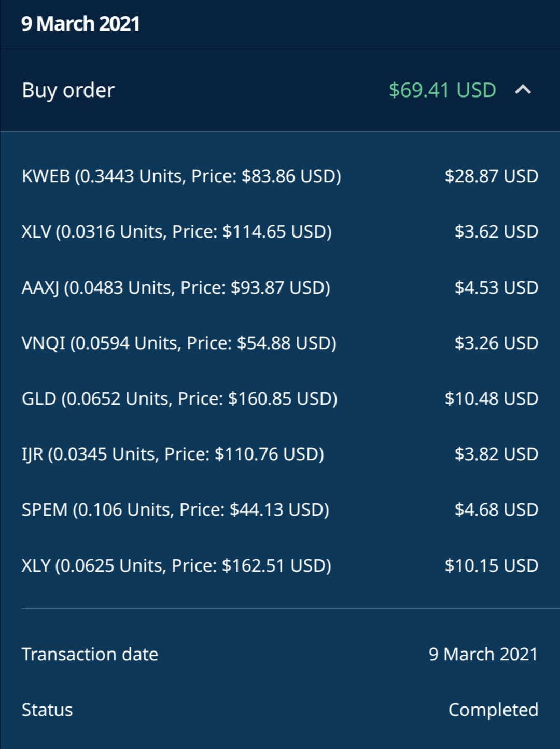The width and height of the screenshot is (560, 749).
Task: Select the Status label
Action: [x=47, y=710]
